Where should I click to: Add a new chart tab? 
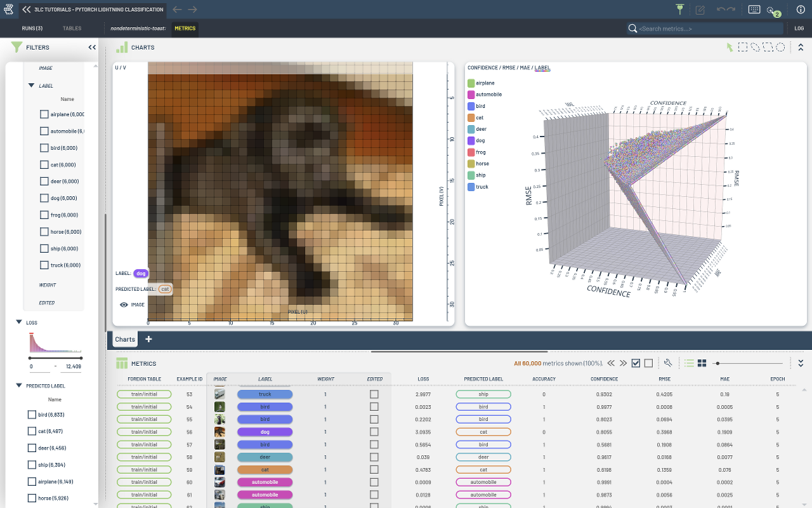point(149,339)
